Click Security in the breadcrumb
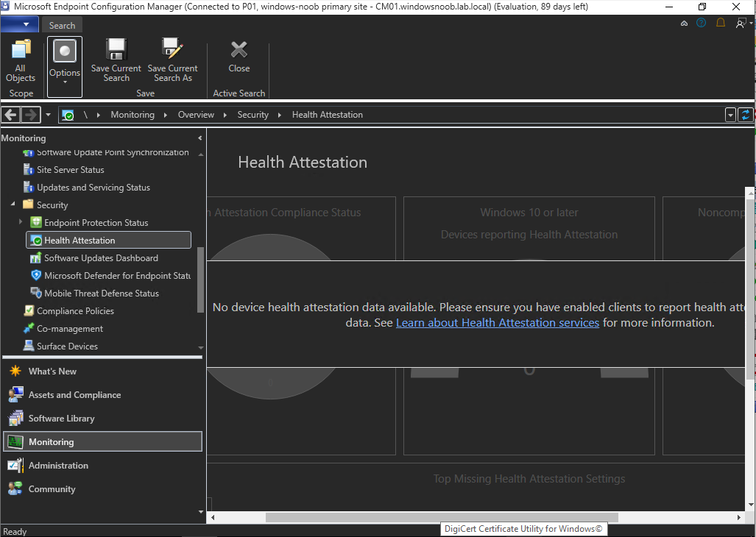 click(x=252, y=115)
